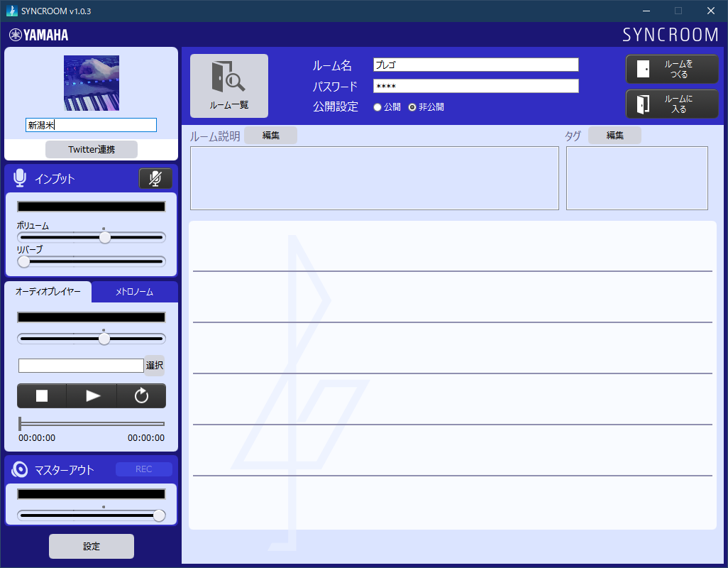Stop audio player playback

click(x=42, y=396)
